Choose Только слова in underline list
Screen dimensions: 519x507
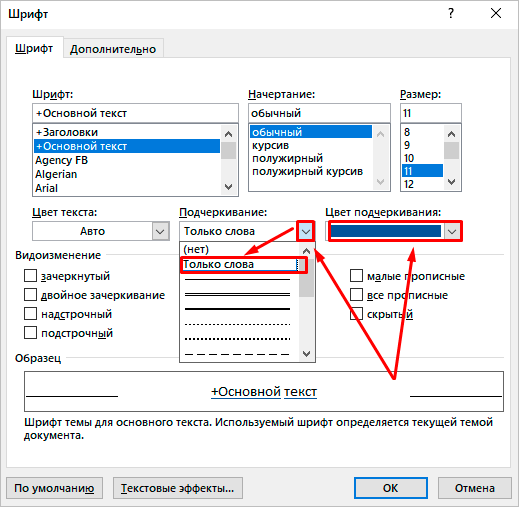pyautogui.click(x=239, y=264)
